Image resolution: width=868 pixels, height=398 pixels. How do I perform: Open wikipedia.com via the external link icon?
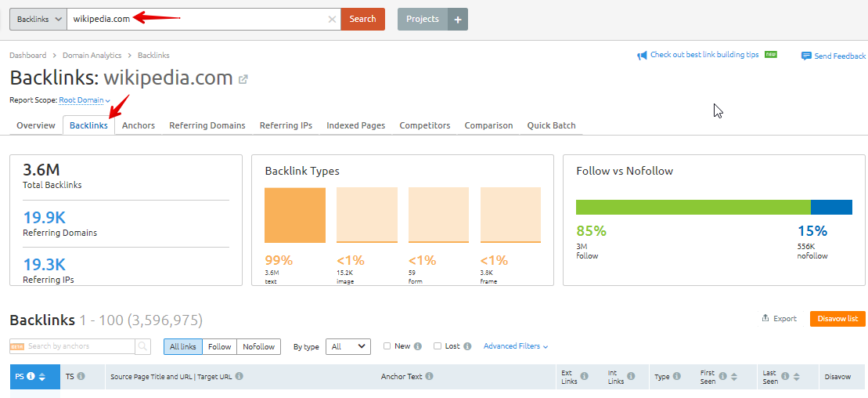coord(243,79)
